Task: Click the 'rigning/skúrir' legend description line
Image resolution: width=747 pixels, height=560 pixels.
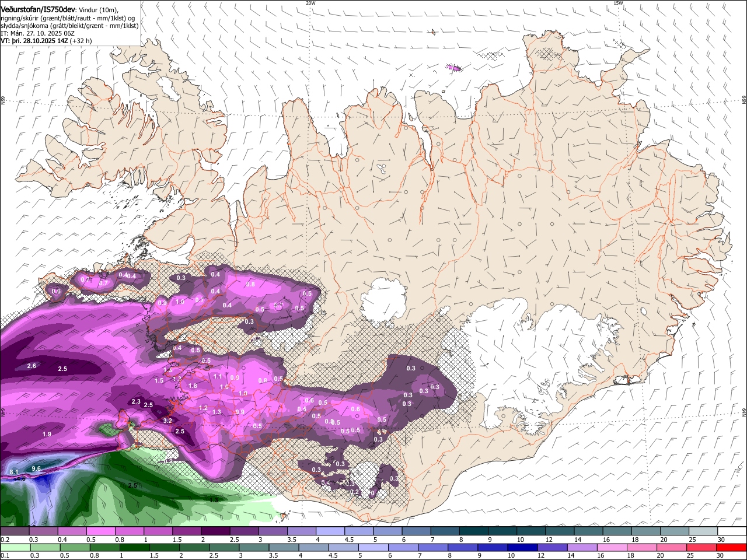Action: (68, 18)
